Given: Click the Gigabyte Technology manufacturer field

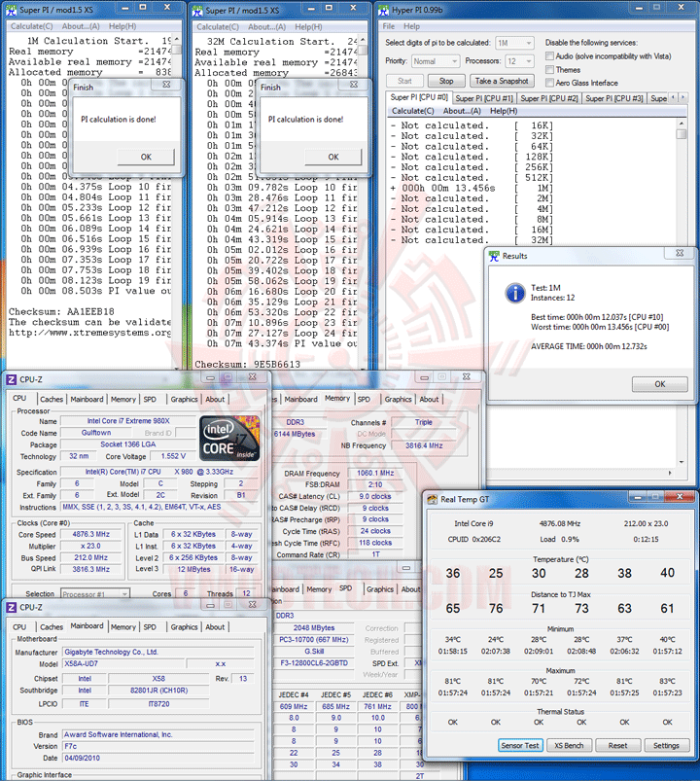Looking at the screenshot, I should pos(158,652).
